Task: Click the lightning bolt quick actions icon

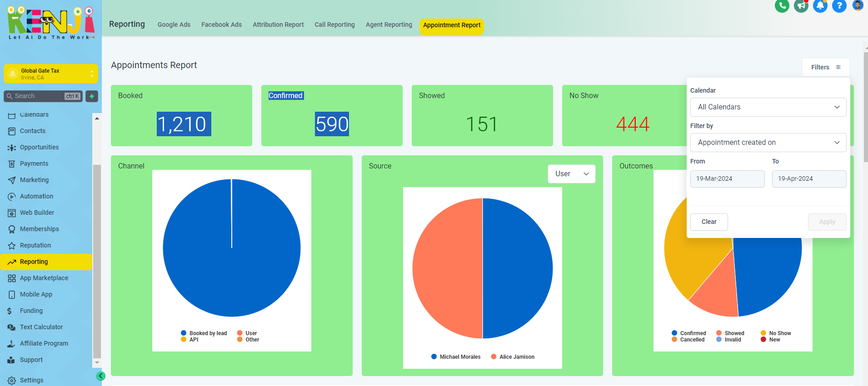Action: tap(92, 96)
